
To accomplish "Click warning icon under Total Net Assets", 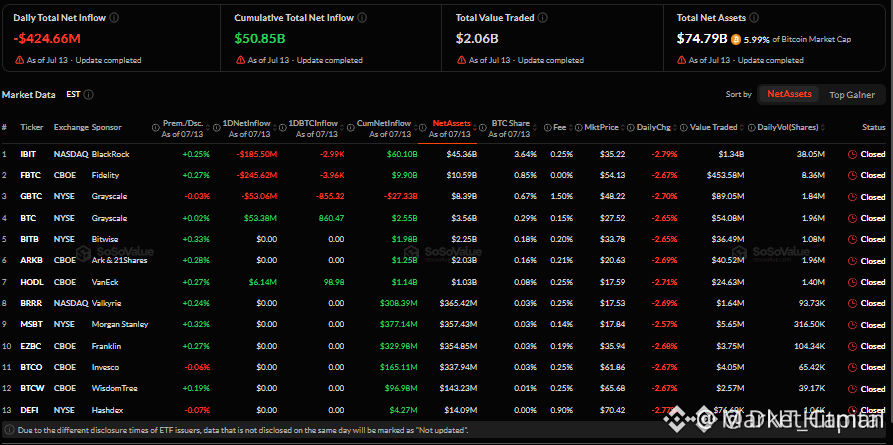I will 682,60.
